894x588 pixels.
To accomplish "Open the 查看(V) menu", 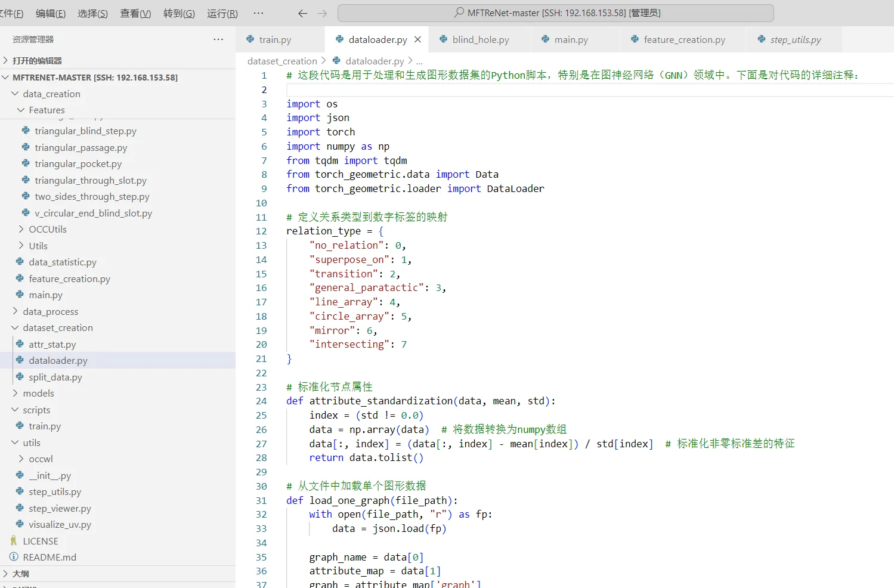I will pos(135,13).
